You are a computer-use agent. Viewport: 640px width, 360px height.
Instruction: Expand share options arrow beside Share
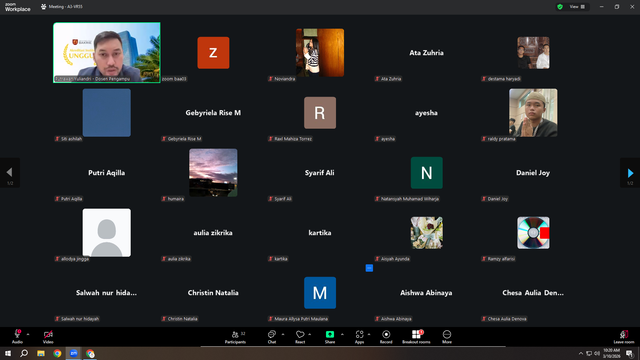coord(342,334)
